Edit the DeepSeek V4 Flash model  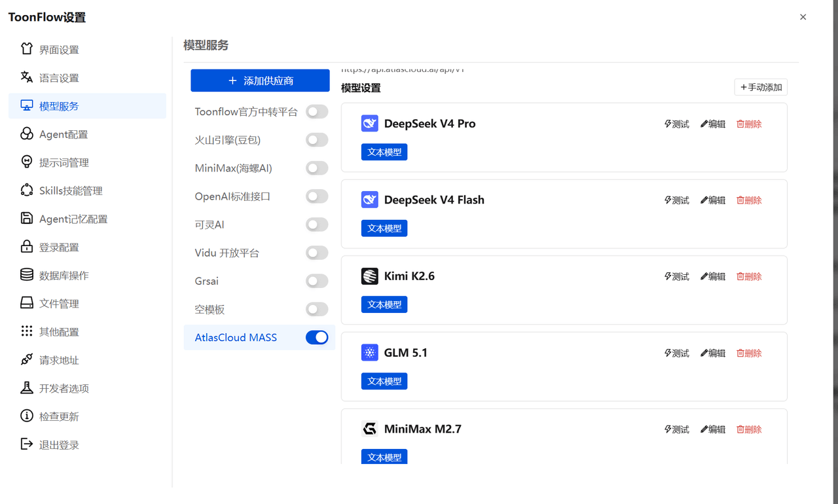(713, 200)
